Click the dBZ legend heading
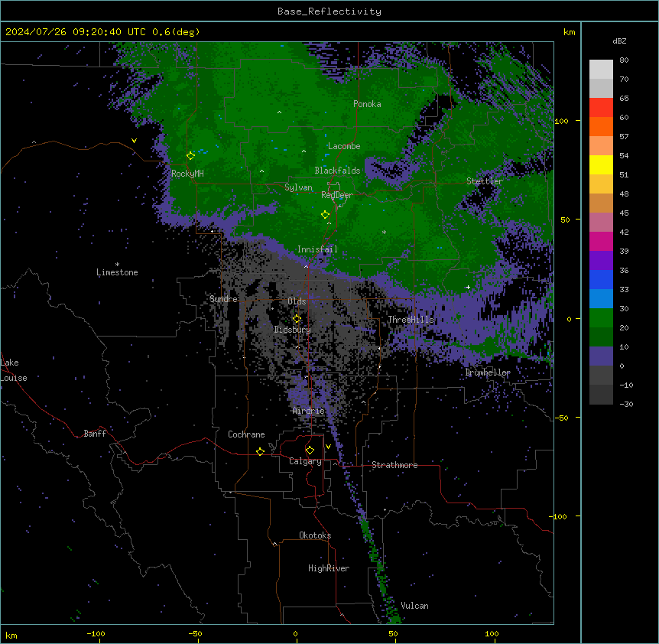659x644 pixels. point(619,41)
